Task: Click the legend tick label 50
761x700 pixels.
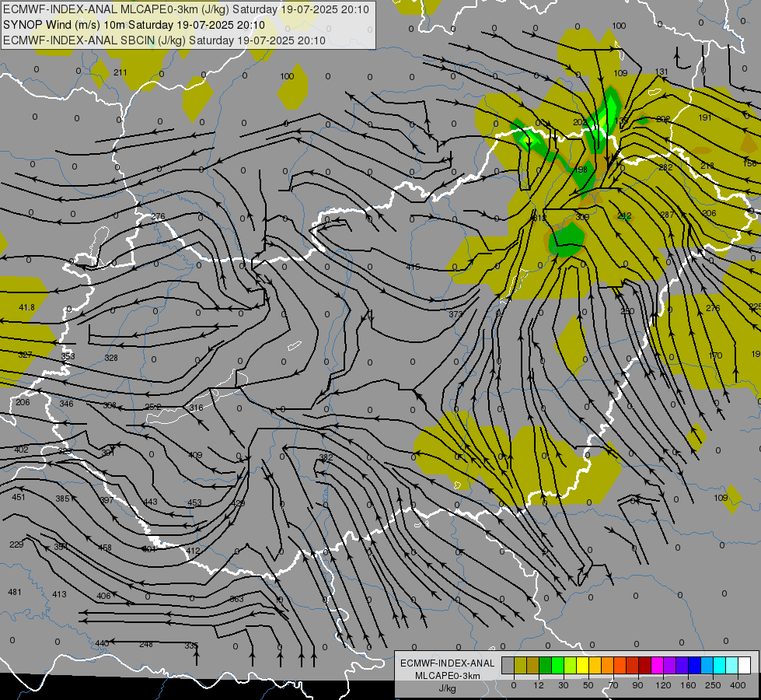Action: pyautogui.click(x=588, y=685)
